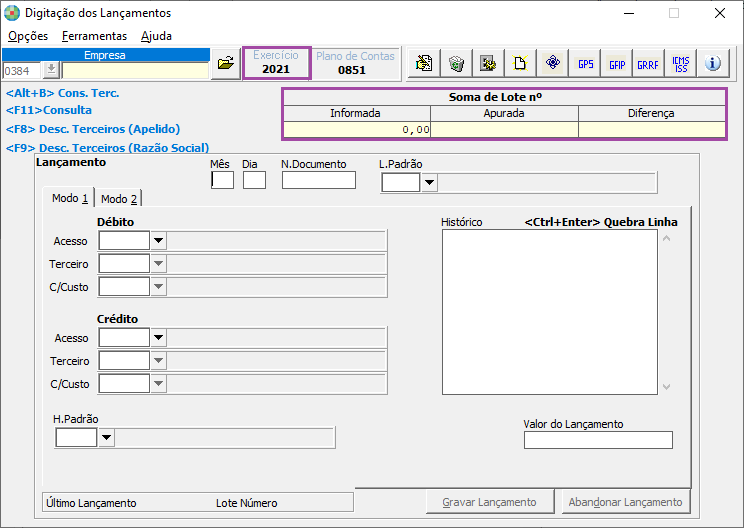Open the GFIP toolbar button
The height and width of the screenshot is (528, 744).
pos(617,63)
